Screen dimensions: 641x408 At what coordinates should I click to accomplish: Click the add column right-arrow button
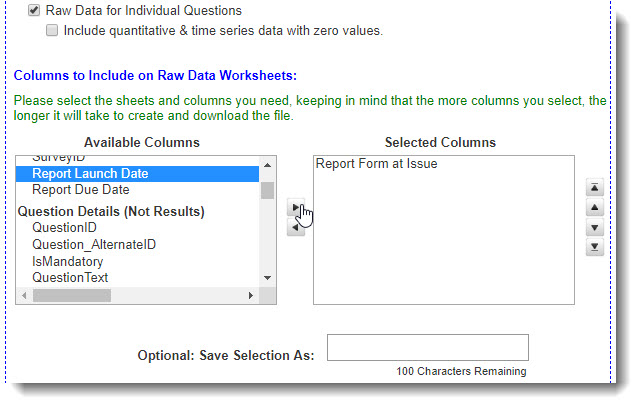tap(296, 208)
